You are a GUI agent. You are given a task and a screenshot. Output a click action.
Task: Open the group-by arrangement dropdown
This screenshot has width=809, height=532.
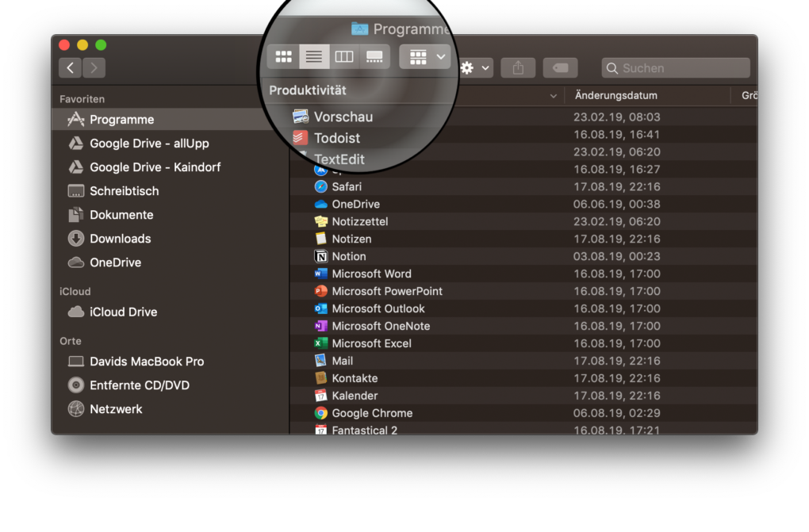tap(424, 57)
